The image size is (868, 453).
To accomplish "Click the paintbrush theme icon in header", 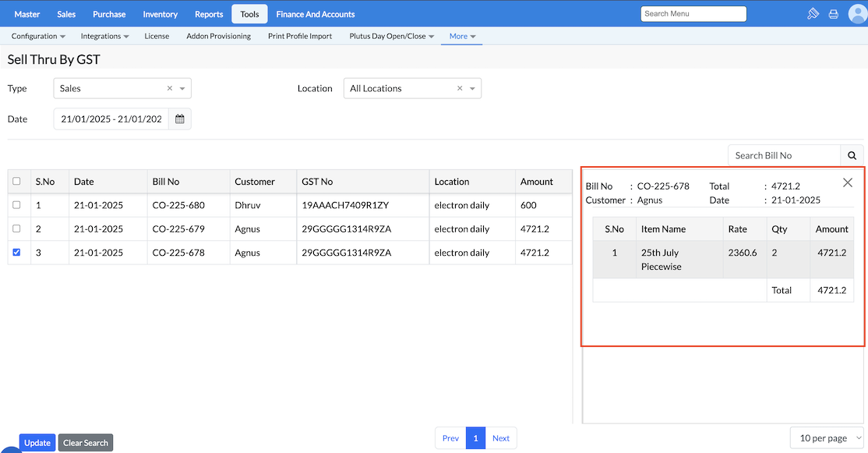I will 813,14.
